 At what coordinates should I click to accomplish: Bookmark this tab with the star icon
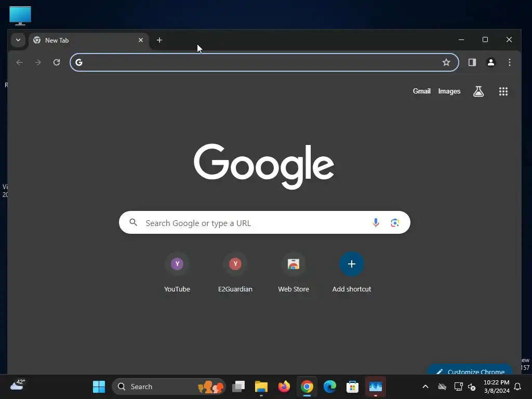[446, 62]
